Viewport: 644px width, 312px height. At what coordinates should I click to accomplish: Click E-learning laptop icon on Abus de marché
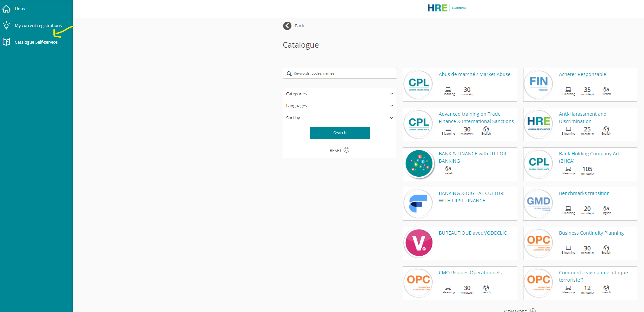pos(448,90)
